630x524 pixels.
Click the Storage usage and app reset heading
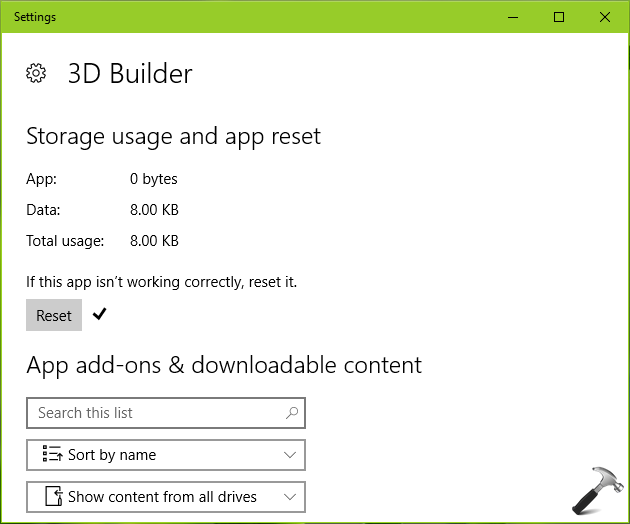(x=174, y=137)
